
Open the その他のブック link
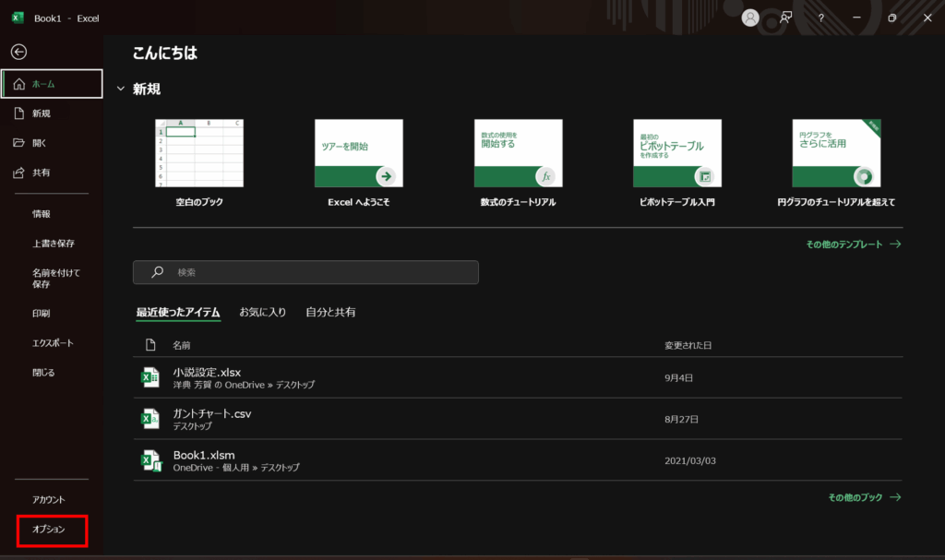(x=864, y=497)
